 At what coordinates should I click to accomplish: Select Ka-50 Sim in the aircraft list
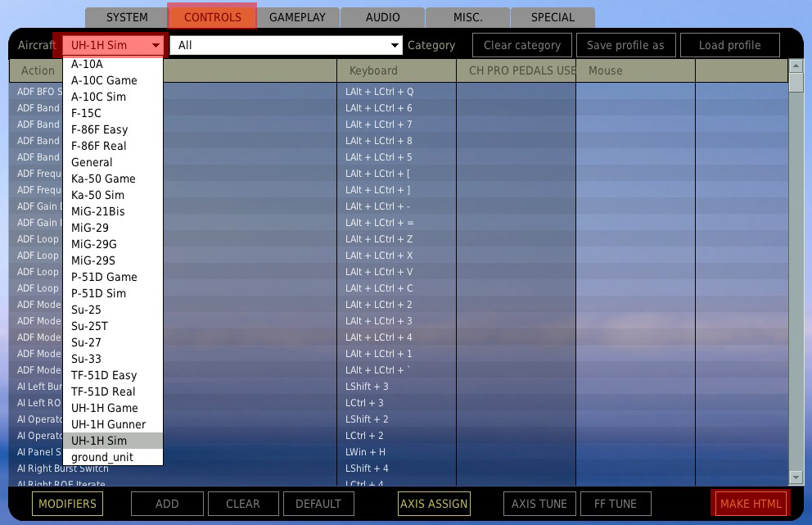click(x=97, y=195)
